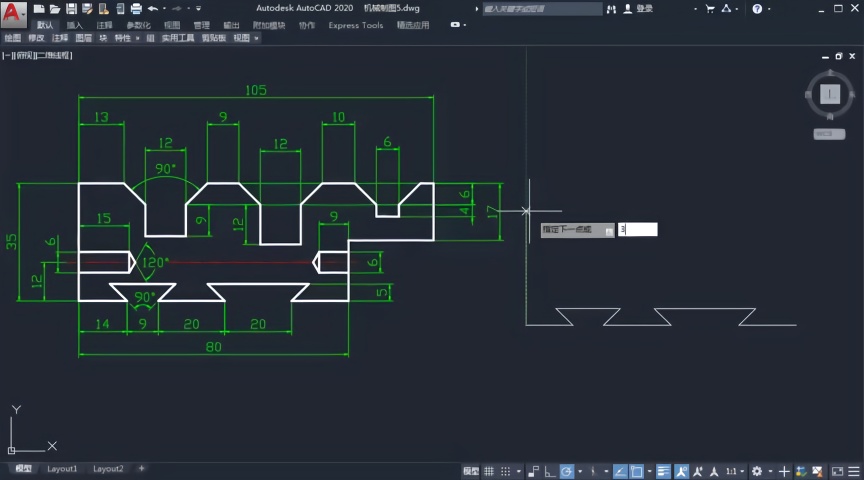The width and height of the screenshot is (864, 480).
Task: Click the annotation monitor plus icon
Action: tap(784, 471)
